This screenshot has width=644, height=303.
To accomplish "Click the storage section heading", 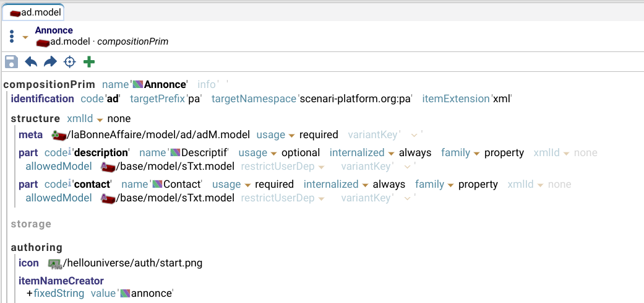I will click(x=31, y=224).
